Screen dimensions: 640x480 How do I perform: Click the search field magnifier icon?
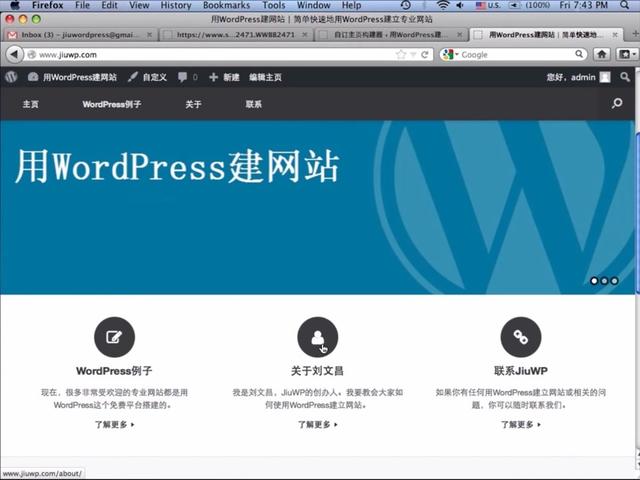(579, 54)
